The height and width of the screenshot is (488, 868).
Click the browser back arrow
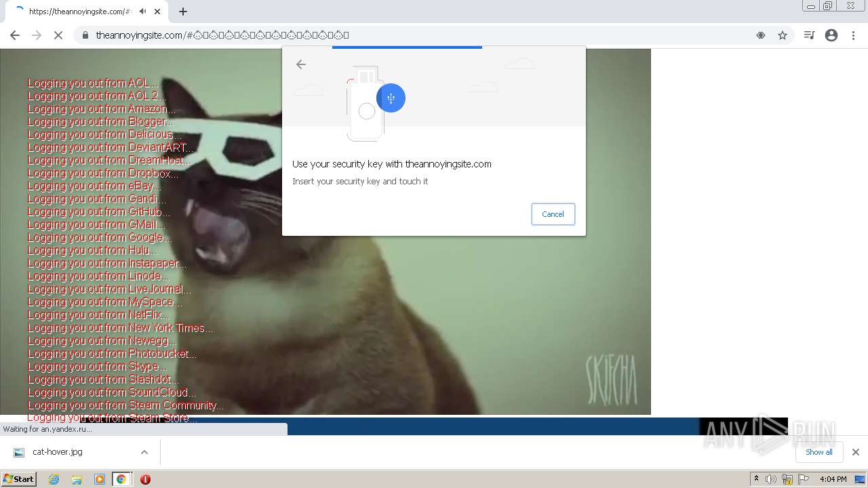pyautogui.click(x=15, y=35)
